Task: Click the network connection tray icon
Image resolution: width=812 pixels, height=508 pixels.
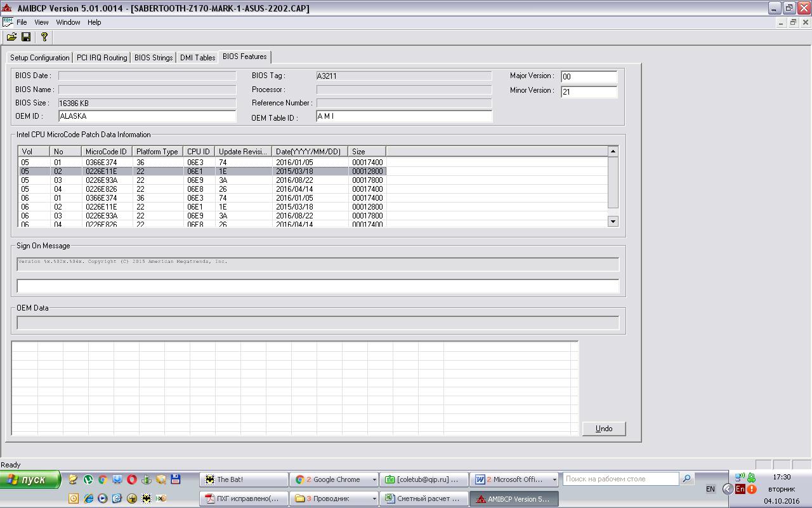Action: (740, 477)
